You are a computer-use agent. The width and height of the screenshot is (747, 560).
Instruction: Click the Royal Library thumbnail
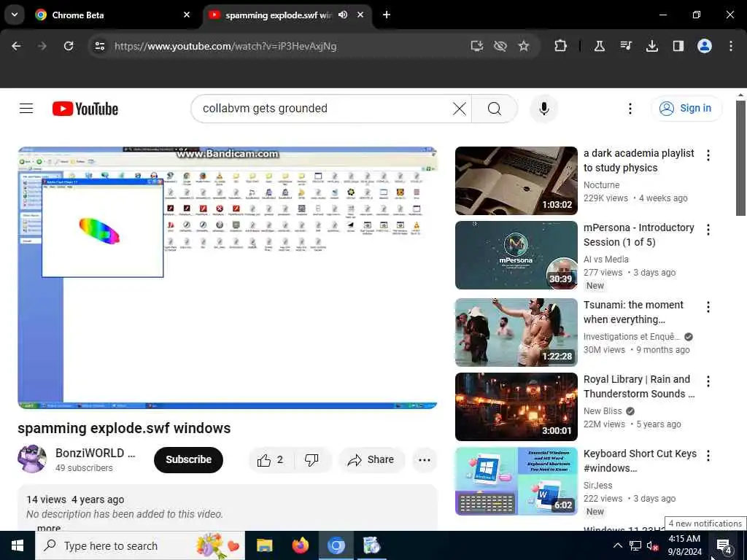516,407
